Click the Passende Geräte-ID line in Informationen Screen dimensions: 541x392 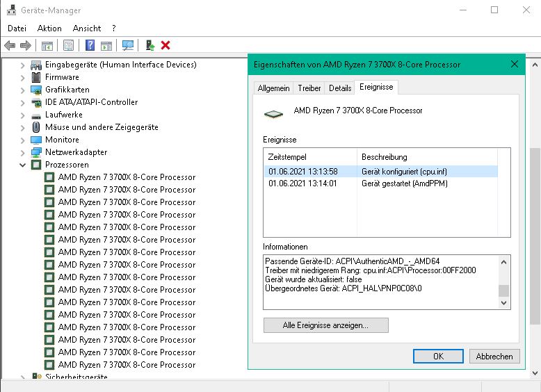point(353,261)
